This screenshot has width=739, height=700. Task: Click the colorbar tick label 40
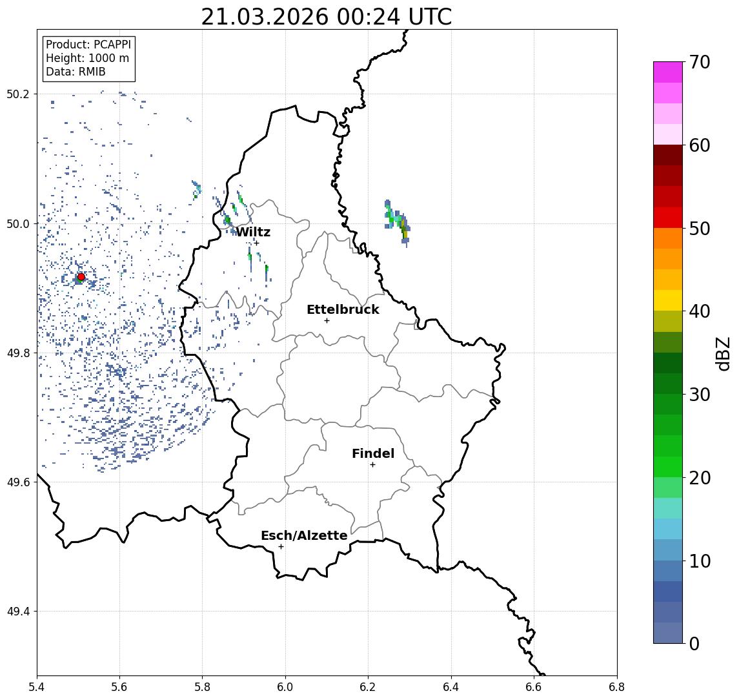click(699, 311)
